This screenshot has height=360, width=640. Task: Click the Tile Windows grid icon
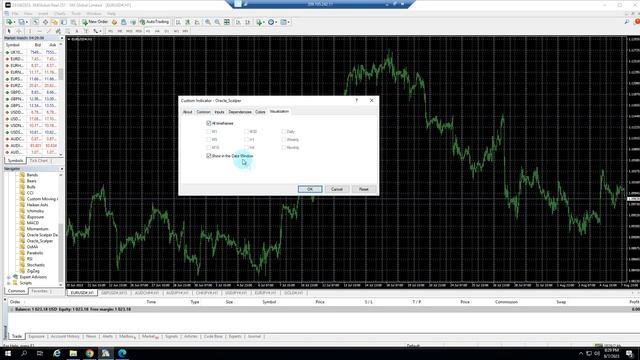(x=227, y=22)
